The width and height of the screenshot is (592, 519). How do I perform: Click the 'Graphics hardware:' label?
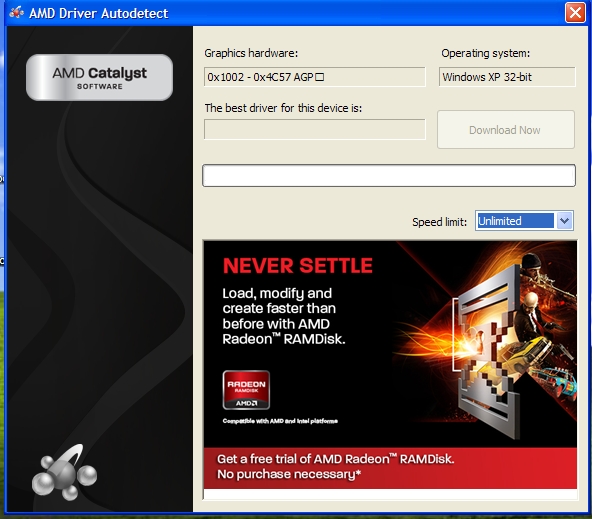click(251, 53)
